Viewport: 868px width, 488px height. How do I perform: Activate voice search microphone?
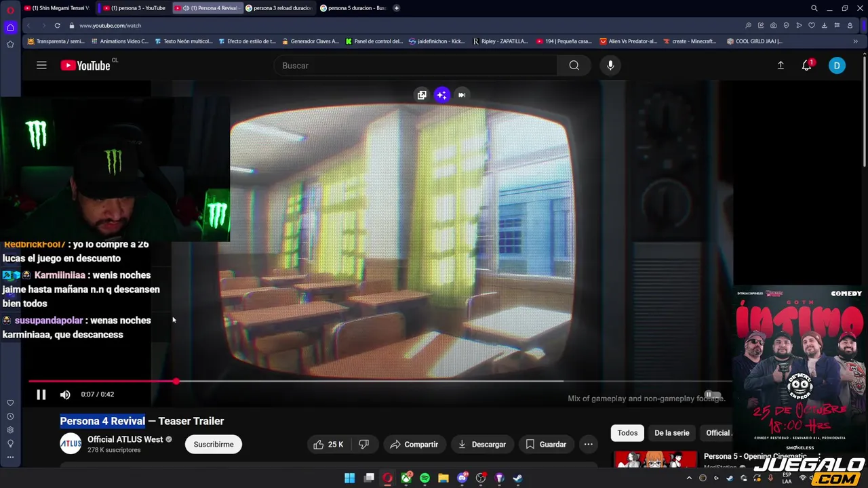pos(610,65)
